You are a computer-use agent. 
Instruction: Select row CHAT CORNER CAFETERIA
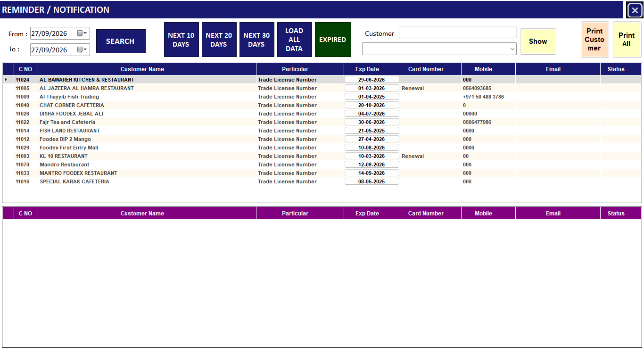point(322,105)
